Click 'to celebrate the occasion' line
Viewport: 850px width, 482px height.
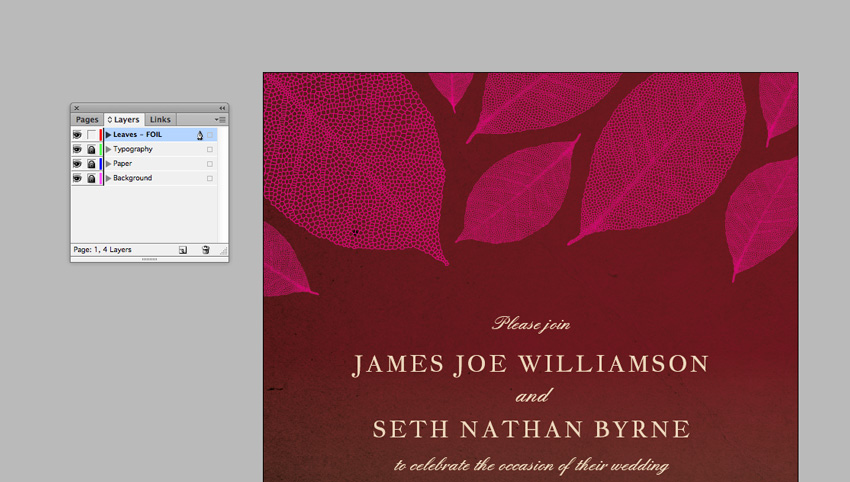pyautogui.click(x=531, y=466)
